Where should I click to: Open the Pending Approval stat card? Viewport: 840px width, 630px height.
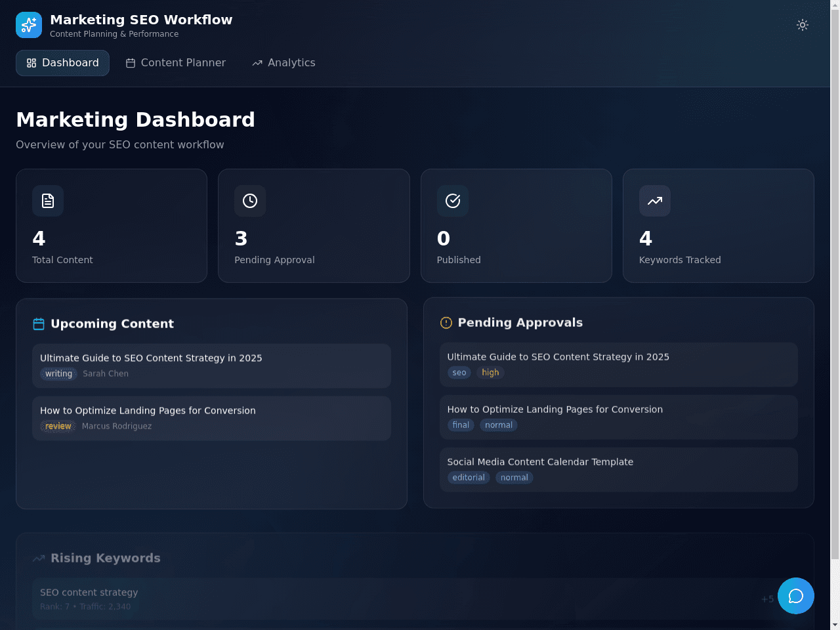pos(314,226)
